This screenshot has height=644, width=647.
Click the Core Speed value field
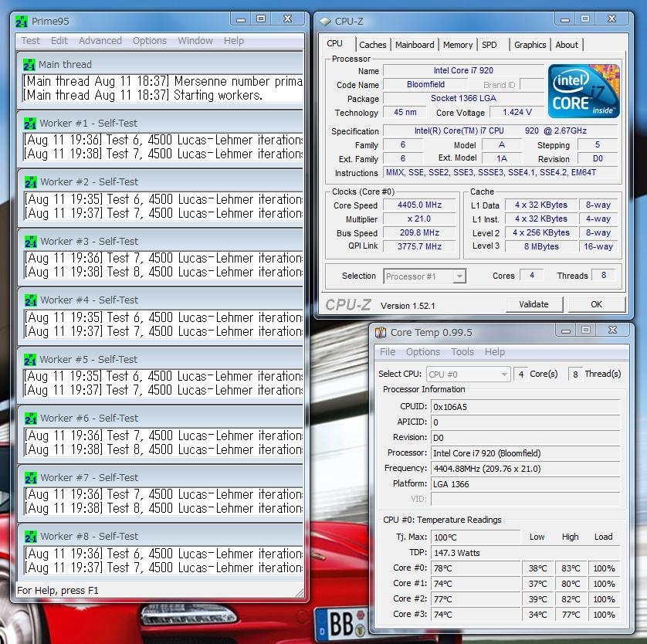pyautogui.click(x=418, y=205)
